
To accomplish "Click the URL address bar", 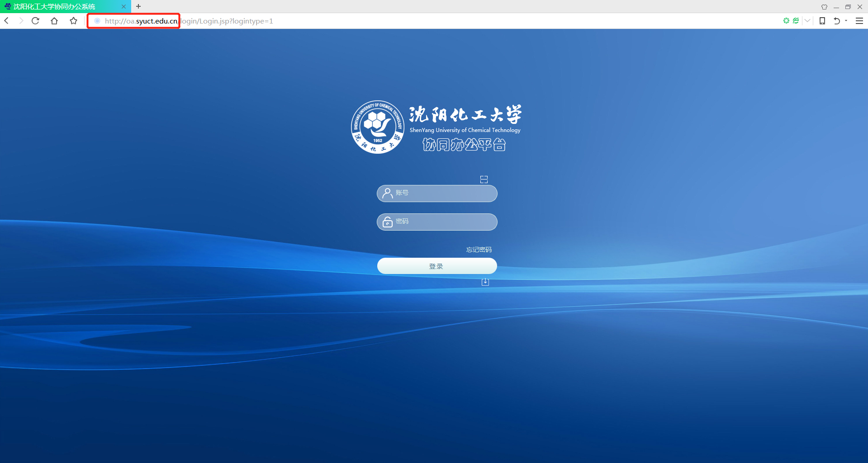I will [434, 21].
